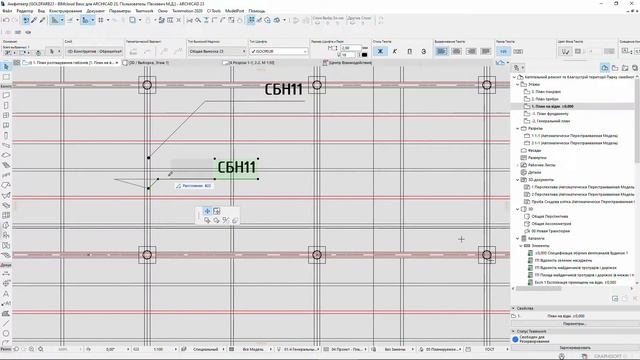This screenshot has height=360, width=640.
Task: Click move icon in pet palette
Action: [x=207, y=211]
